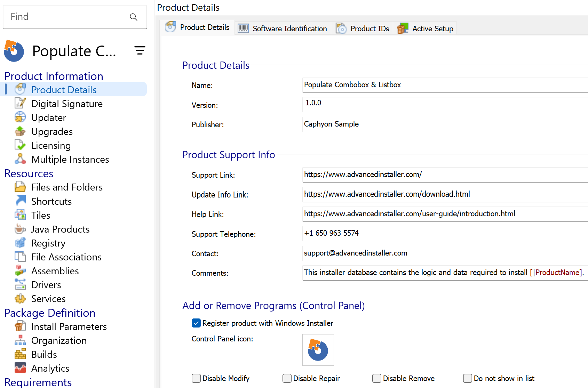
Task: Click the Comments field
Action: click(445, 273)
